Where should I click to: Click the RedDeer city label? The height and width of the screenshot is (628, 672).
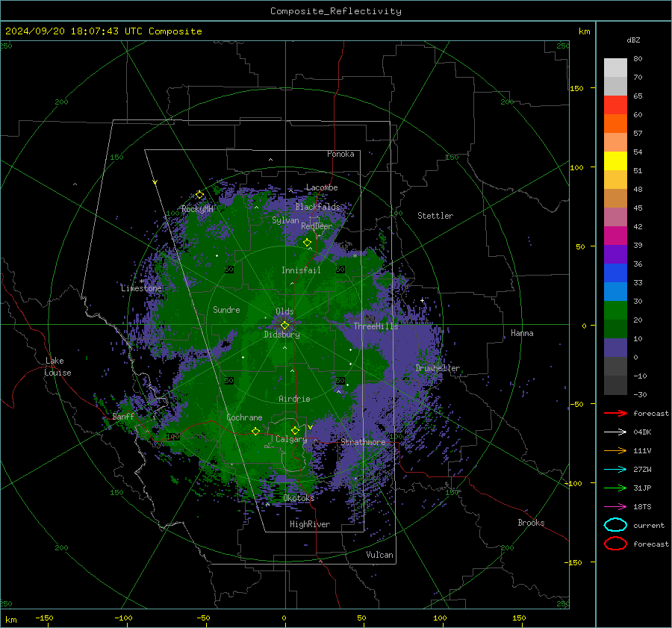click(317, 226)
